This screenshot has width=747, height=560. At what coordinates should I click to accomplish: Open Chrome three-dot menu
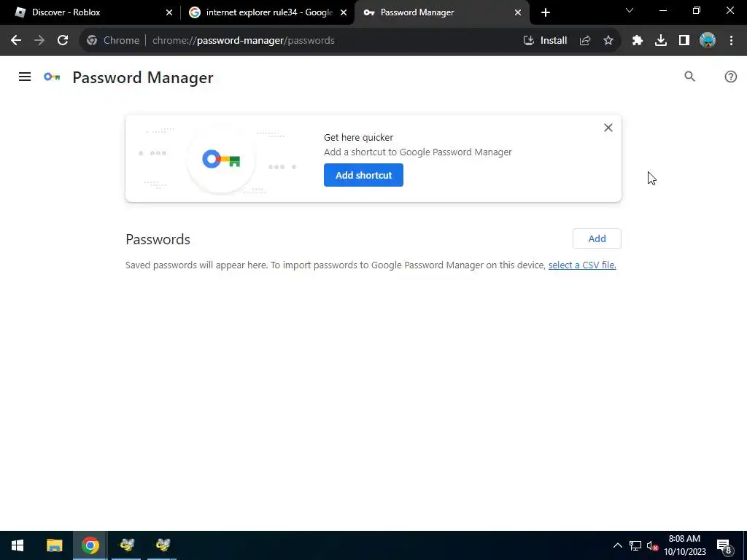click(731, 41)
